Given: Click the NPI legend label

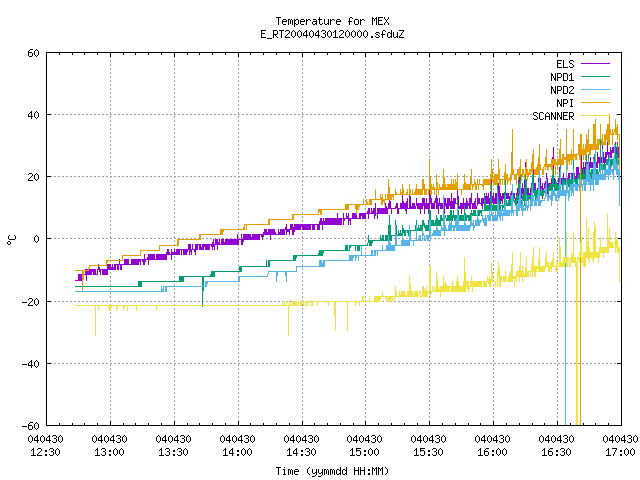Looking at the screenshot, I should click(x=565, y=103).
